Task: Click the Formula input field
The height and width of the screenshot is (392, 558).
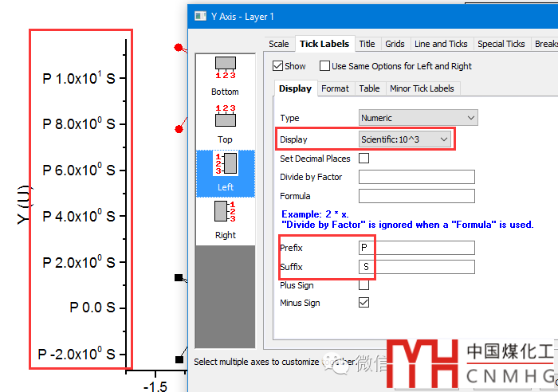Action: (x=417, y=196)
